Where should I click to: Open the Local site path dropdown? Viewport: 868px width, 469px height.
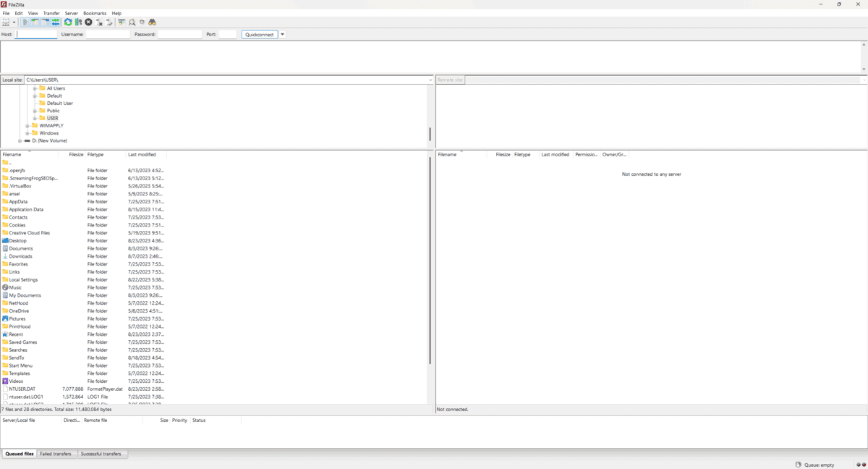click(x=430, y=80)
